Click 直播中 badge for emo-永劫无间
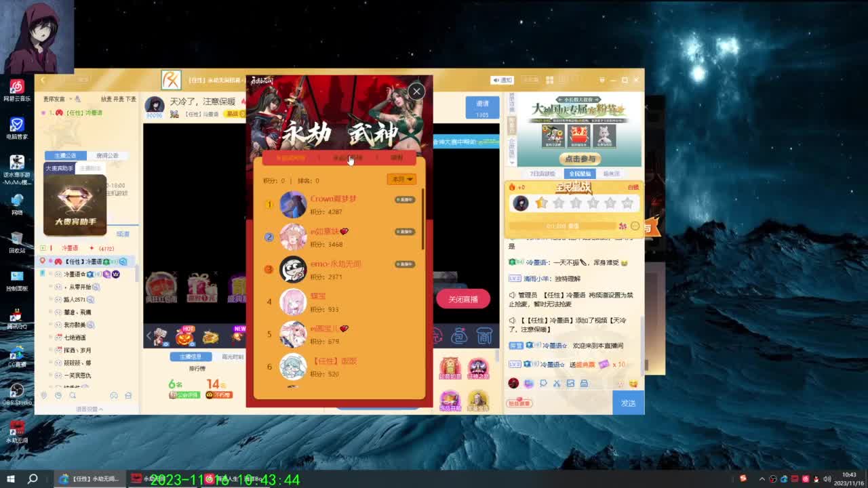The height and width of the screenshot is (488, 868). [405, 264]
